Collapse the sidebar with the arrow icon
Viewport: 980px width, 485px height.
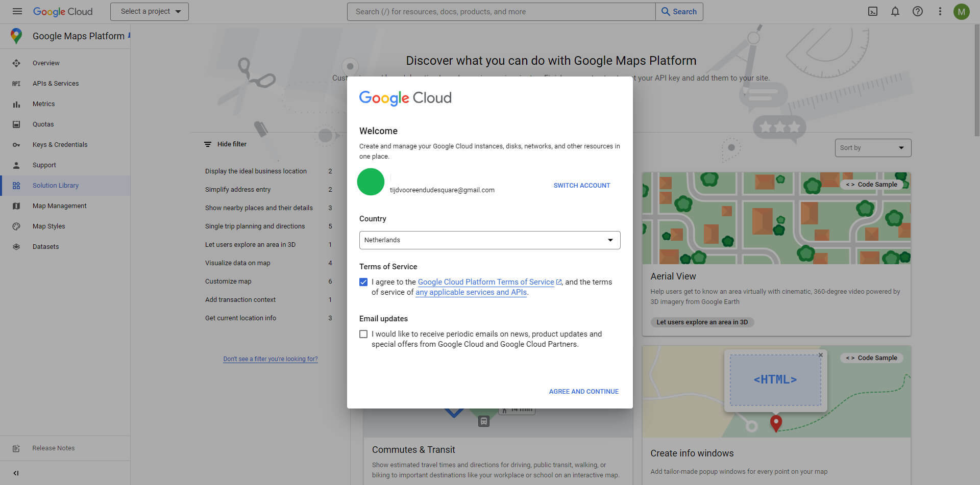[x=16, y=473]
